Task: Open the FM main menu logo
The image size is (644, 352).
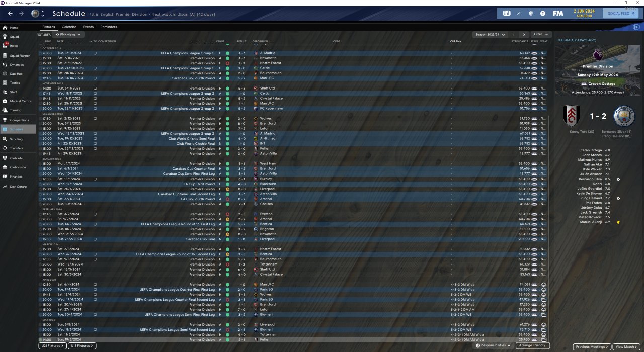Action: pyautogui.click(x=557, y=14)
